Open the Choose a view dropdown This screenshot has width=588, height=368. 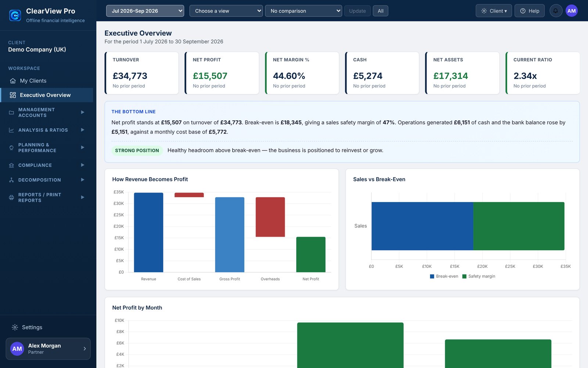tap(226, 11)
